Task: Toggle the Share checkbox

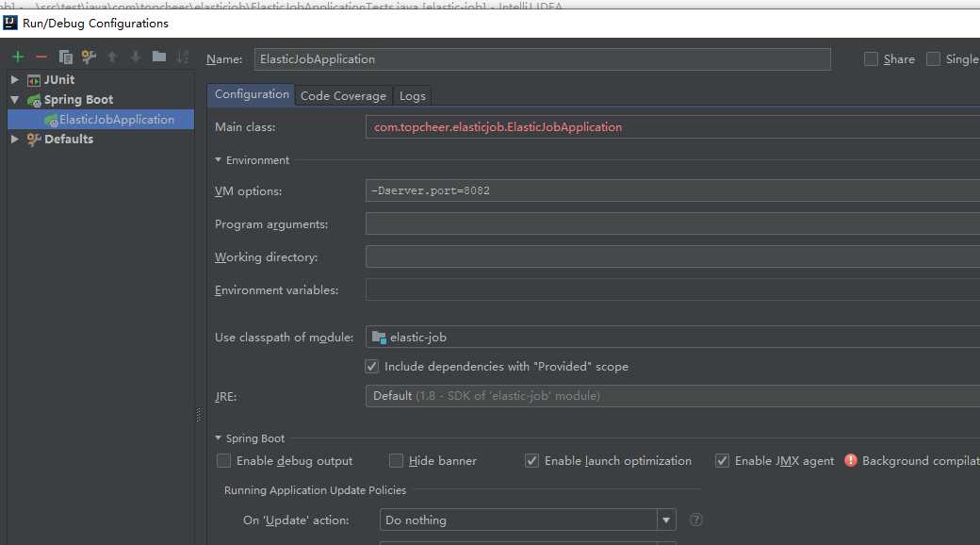Action: [x=871, y=58]
